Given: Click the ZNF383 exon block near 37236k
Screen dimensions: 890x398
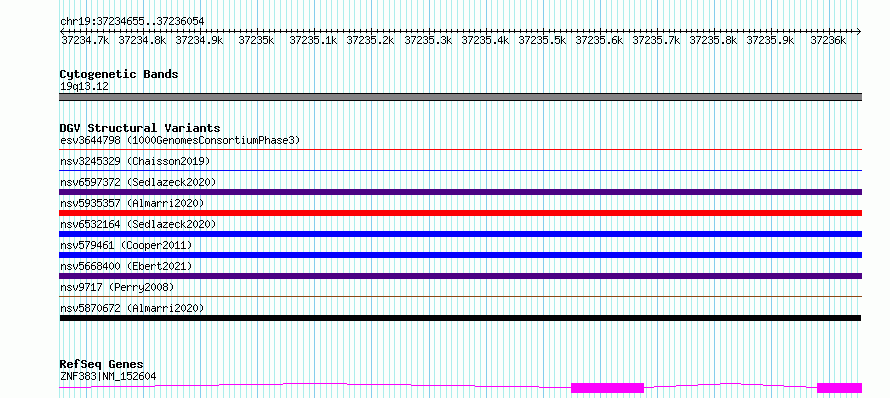Looking at the screenshot, I should point(839,388).
